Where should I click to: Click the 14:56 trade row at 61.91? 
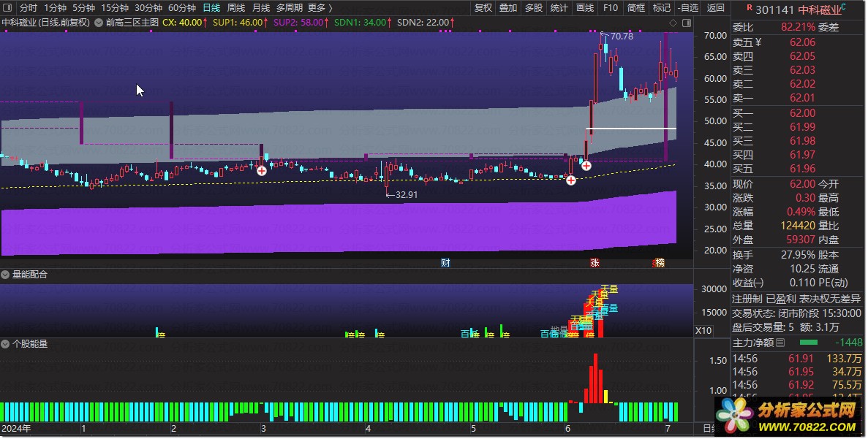point(796,358)
